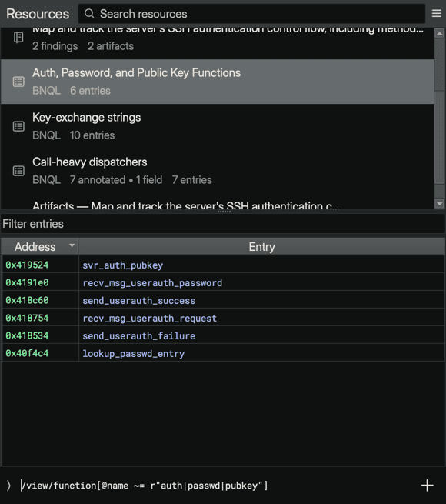Select entry lookup_passwd_entry
446x504 pixels.
pos(133,354)
